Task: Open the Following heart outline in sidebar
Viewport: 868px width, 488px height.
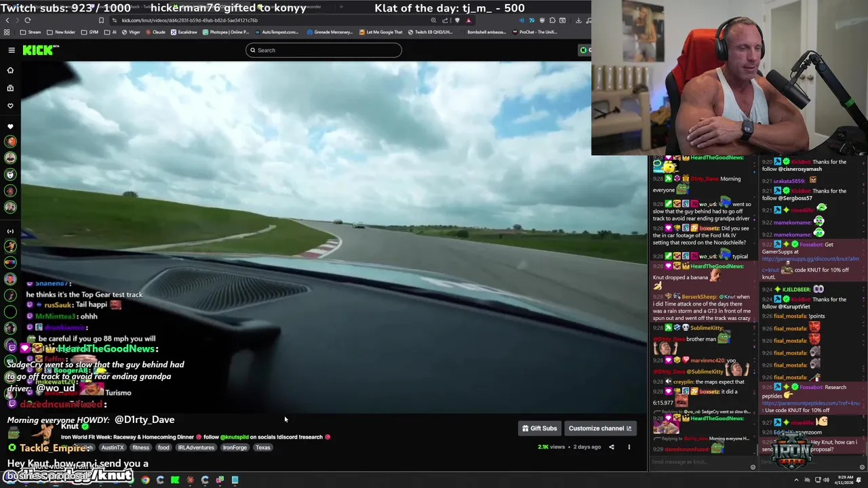Action: 10,106
